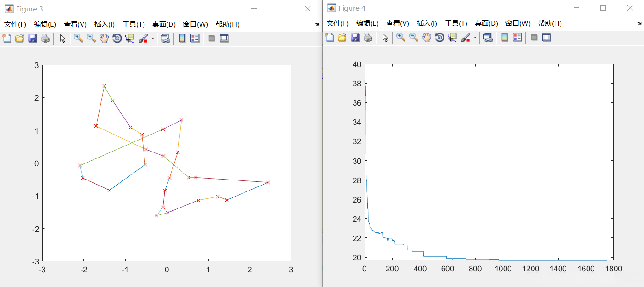Viewport: 644px width, 287px height.
Task: Open 桌面(D) menu in Figure 3
Action: pos(164,24)
